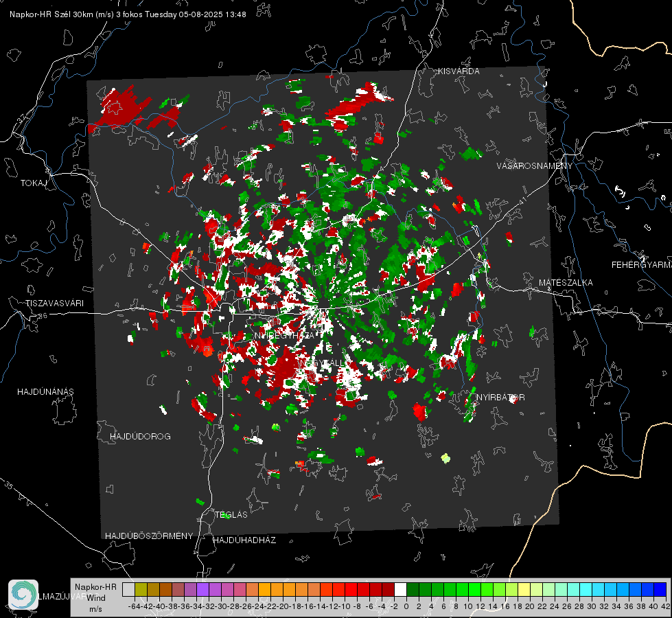Click the swirl logo icon
The height and width of the screenshot is (618, 672).
(23, 595)
